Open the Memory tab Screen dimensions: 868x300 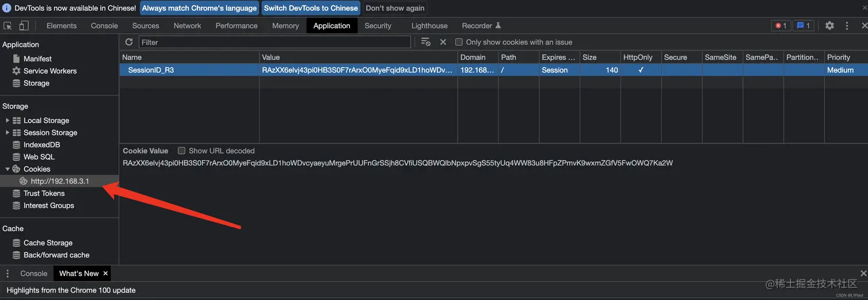point(285,26)
